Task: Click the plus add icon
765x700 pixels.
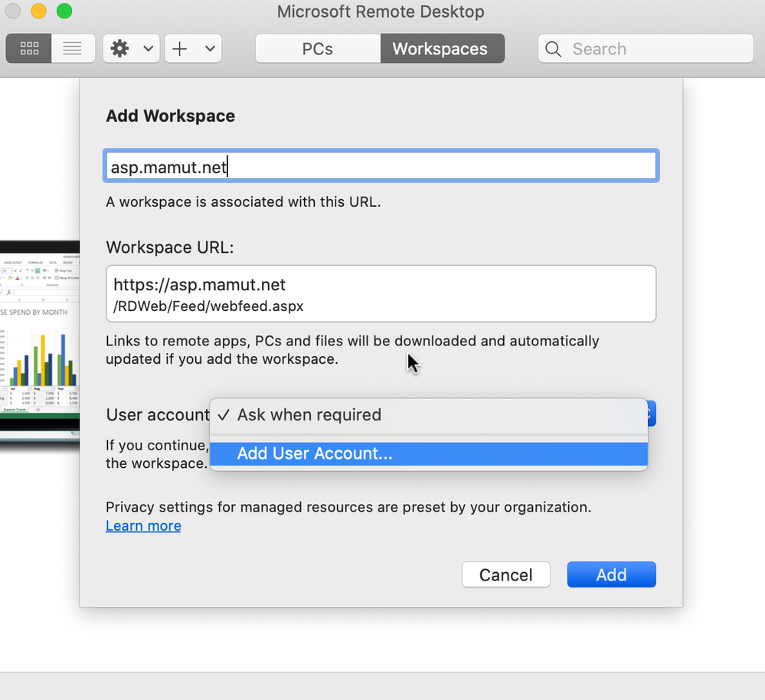Action: pyautogui.click(x=179, y=48)
